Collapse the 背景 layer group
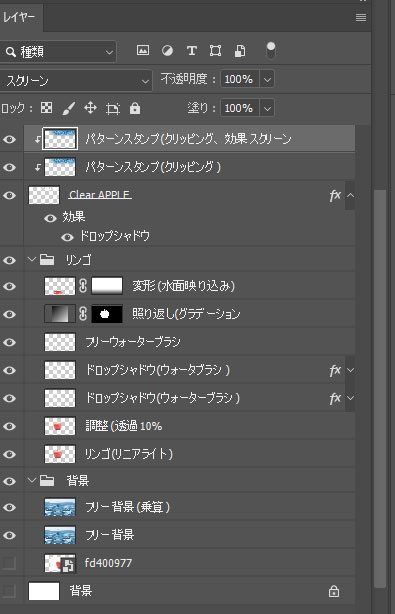Image resolution: width=395 pixels, height=614 pixels. [32, 480]
